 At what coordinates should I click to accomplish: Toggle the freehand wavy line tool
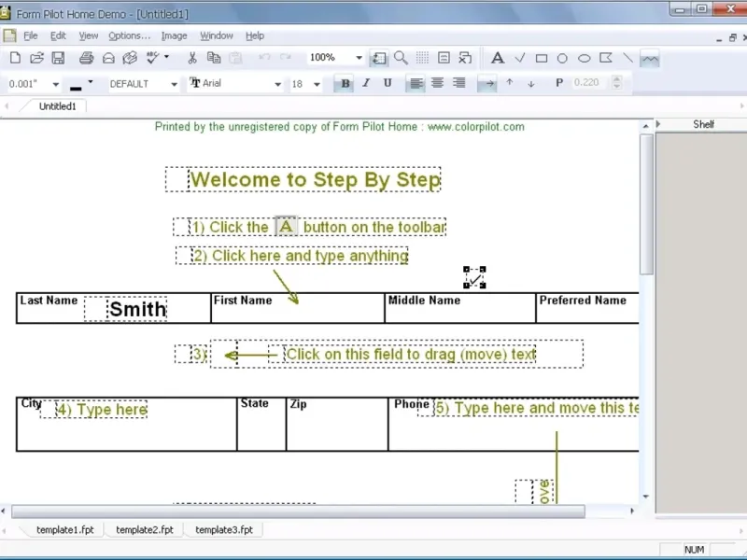point(649,59)
